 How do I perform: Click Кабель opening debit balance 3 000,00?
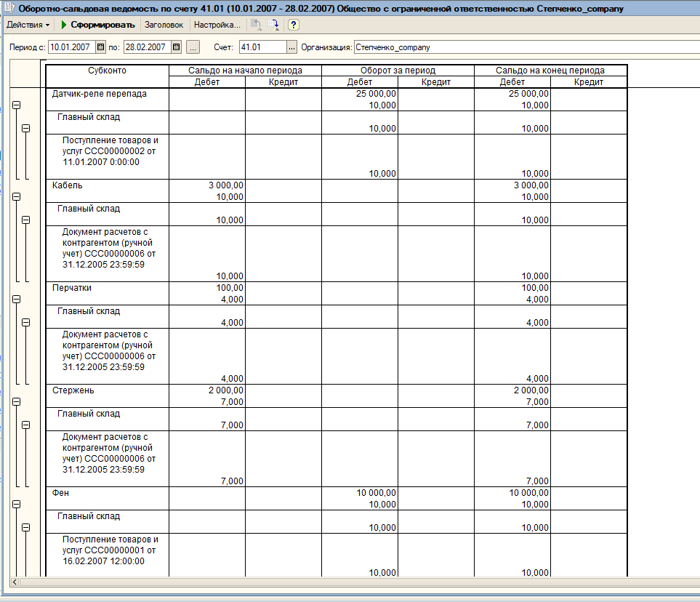(x=226, y=185)
